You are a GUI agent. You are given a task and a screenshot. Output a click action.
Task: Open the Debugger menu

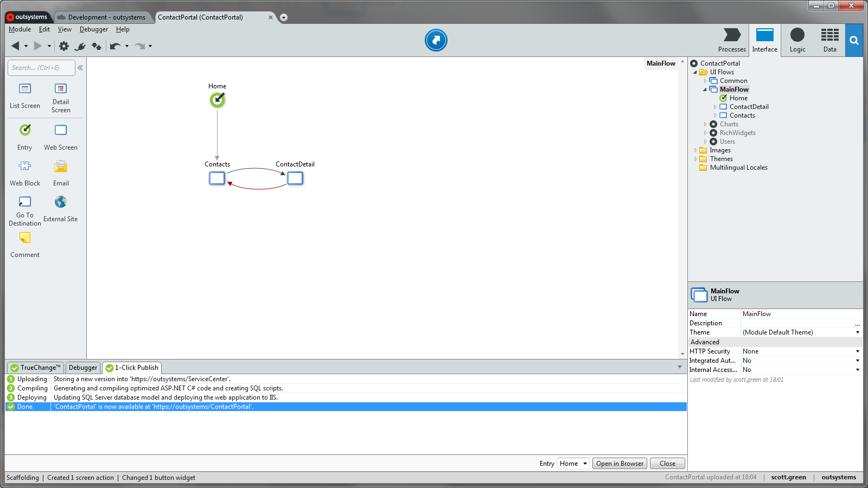(93, 29)
